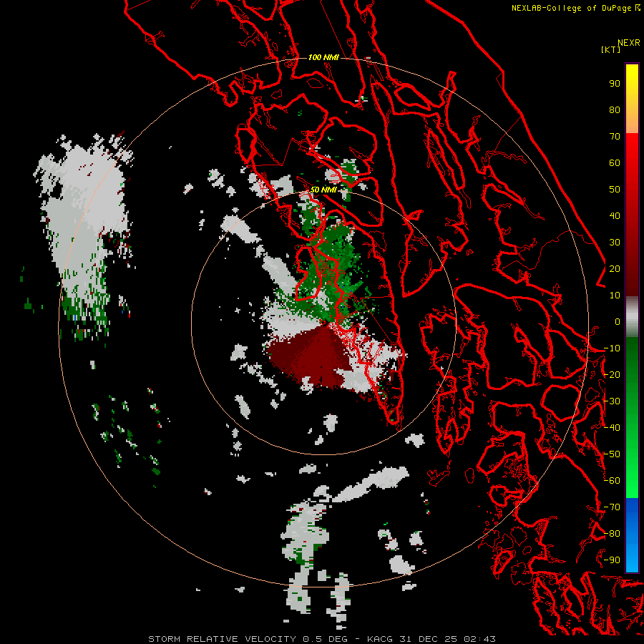The height and width of the screenshot is (644, 644).
Task: Click the bright green -60 kt color bar segment
Action: coord(632,481)
